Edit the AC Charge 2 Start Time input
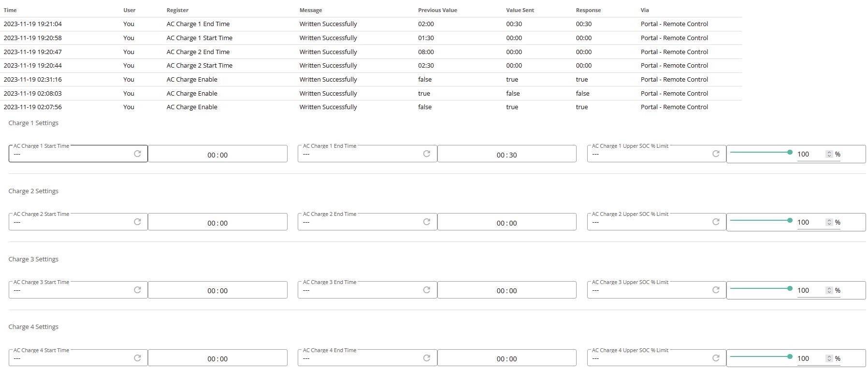 pyautogui.click(x=217, y=222)
